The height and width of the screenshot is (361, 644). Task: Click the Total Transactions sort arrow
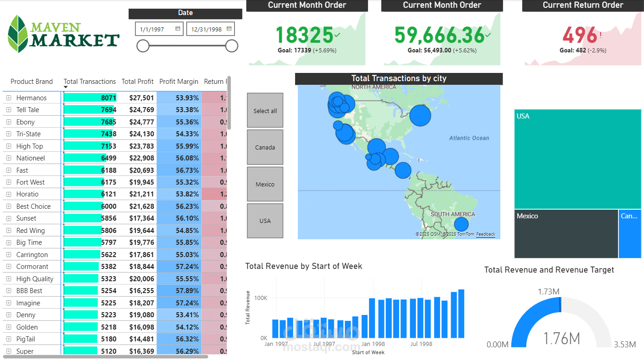click(x=66, y=87)
